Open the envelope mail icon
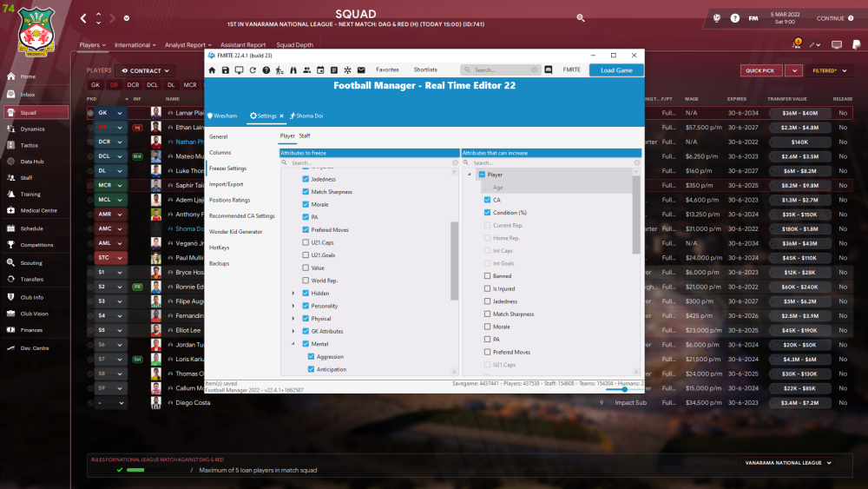Image resolution: width=868 pixels, height=489 pixels. [x=361, y=69]
